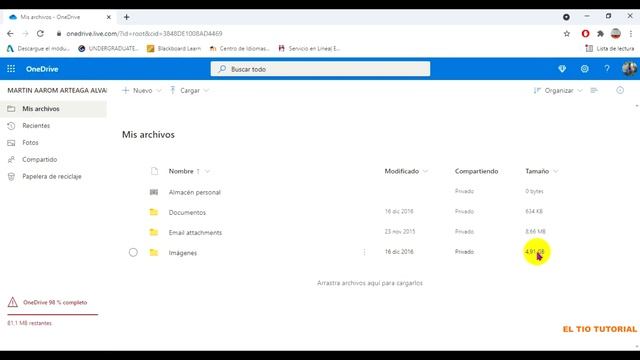
Task: Click the 16 dic 2016 date for Documentos
Action: click(399, 211)
